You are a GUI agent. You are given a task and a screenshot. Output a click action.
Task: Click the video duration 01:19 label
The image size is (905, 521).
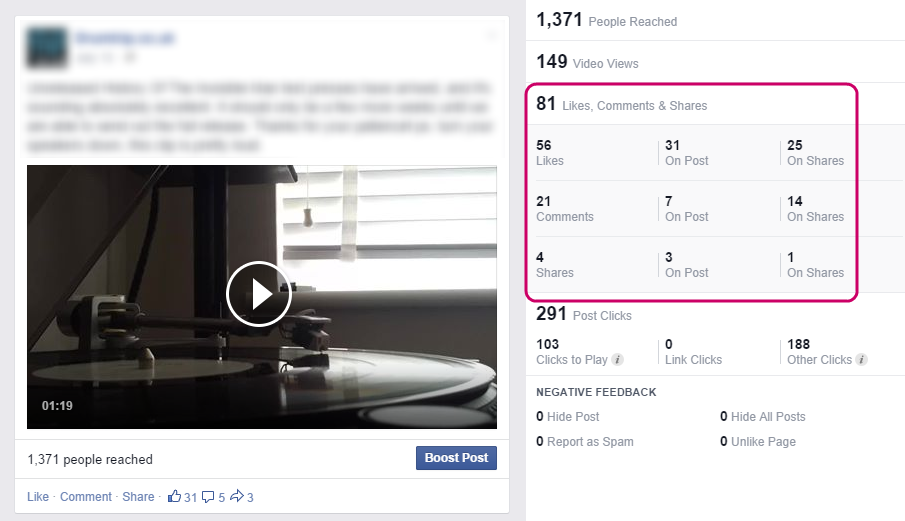click(x=57, y=406)
